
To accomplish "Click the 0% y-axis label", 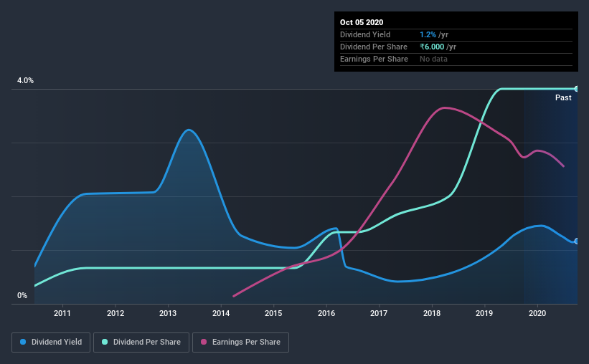I will tap(22, 295).
